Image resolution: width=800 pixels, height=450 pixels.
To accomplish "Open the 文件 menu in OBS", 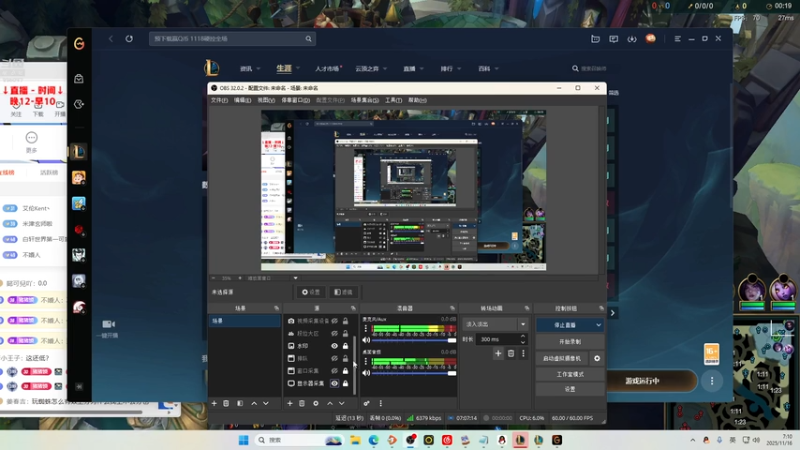I will click(218, 100).
